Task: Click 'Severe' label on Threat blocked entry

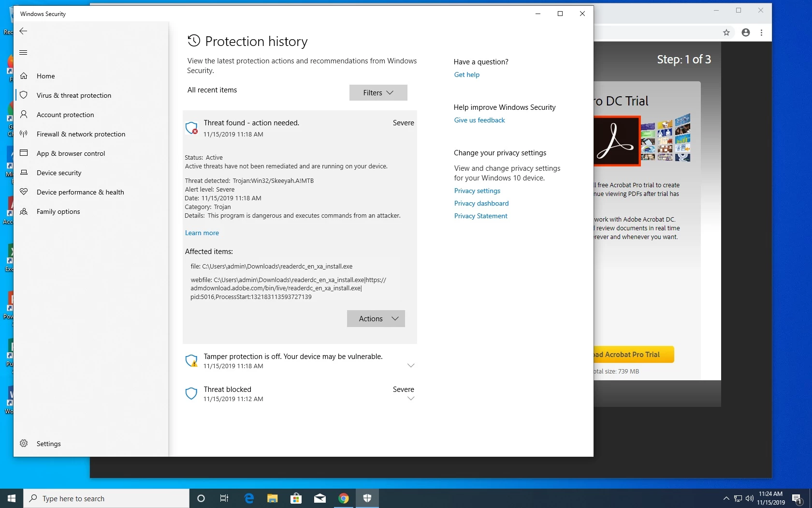Action: [403, 389]
